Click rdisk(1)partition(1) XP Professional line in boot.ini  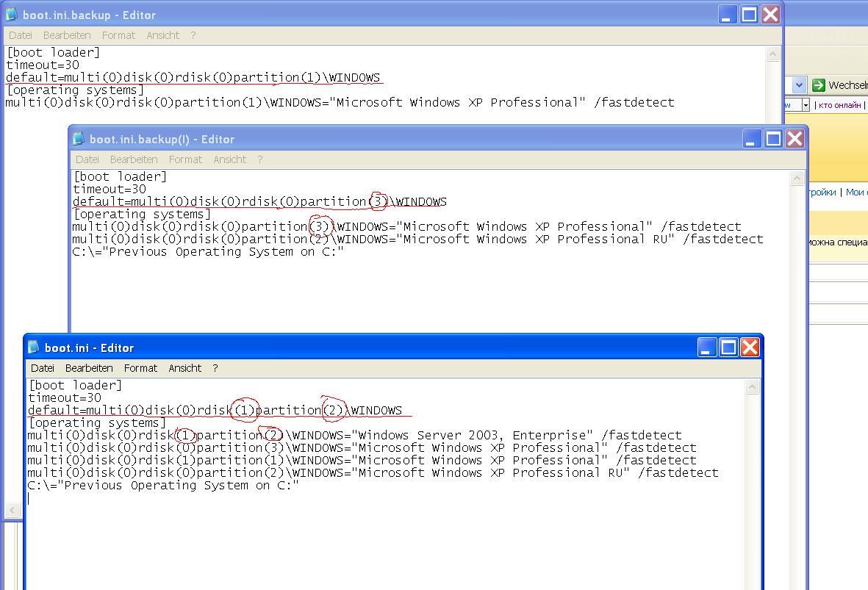pyautogui.click(x=362, y=461)
